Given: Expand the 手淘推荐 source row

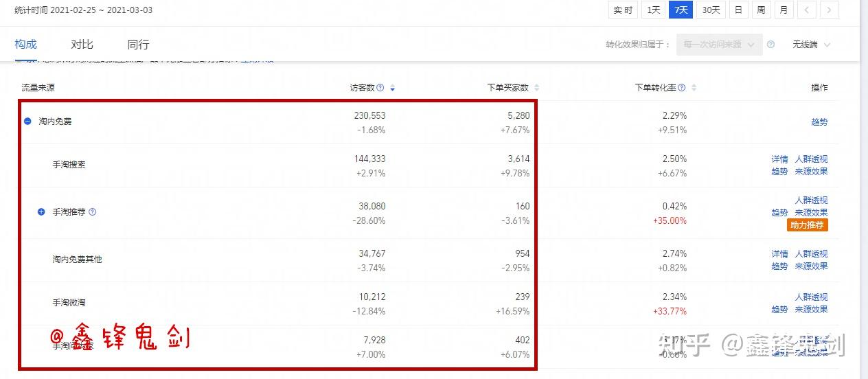Looking at the screenshot, I should [x=41, y=212].
